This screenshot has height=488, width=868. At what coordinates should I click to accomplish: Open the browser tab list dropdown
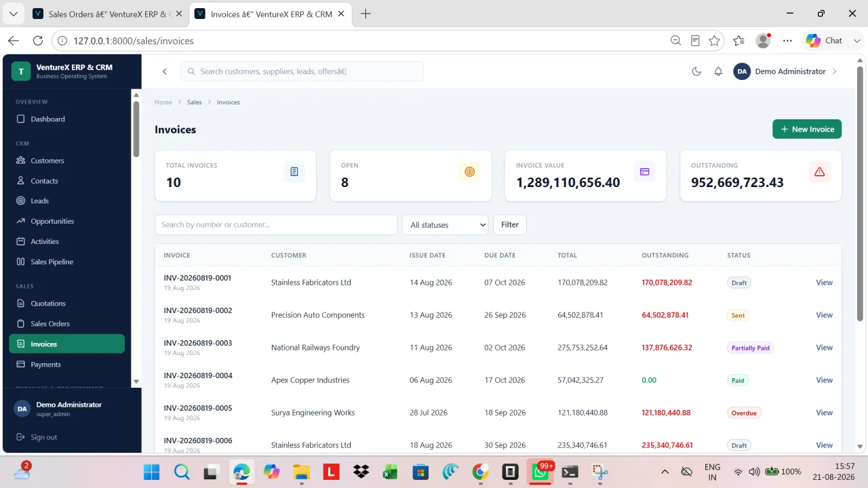point(13,14)
